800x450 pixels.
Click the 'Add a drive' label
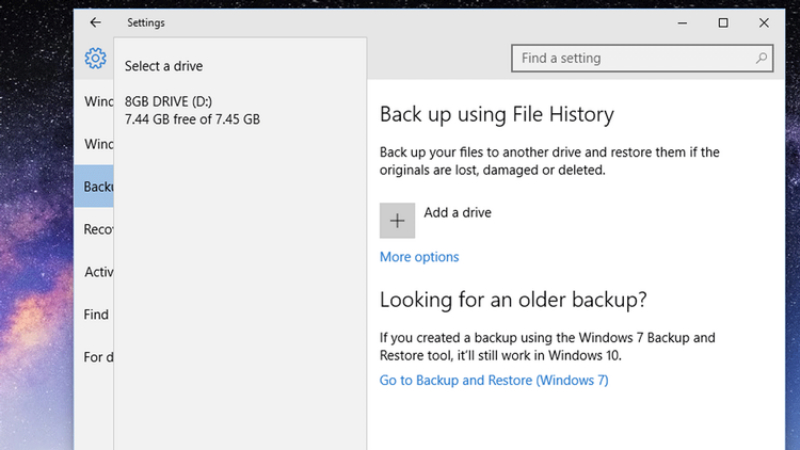coord(458,212)
